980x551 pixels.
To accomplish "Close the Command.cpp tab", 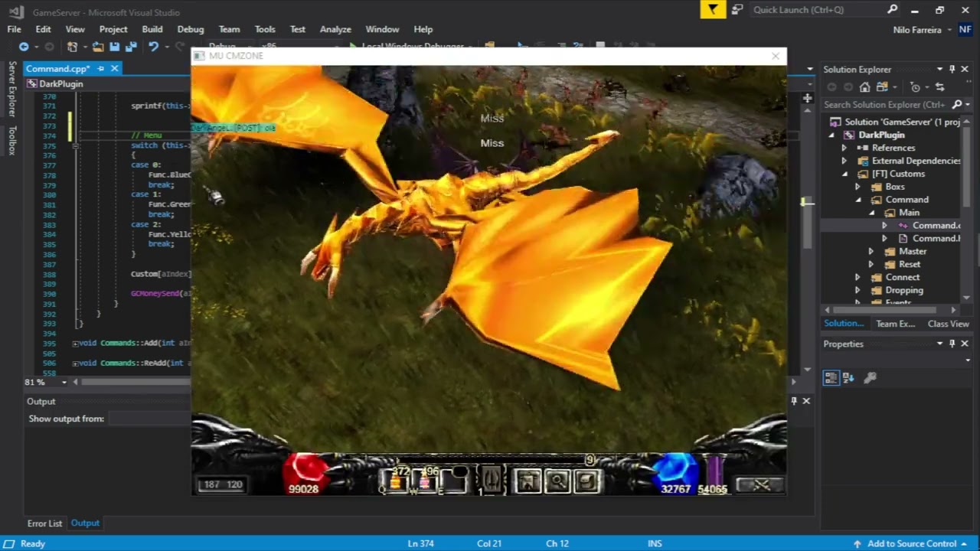I will coord(115,69).
